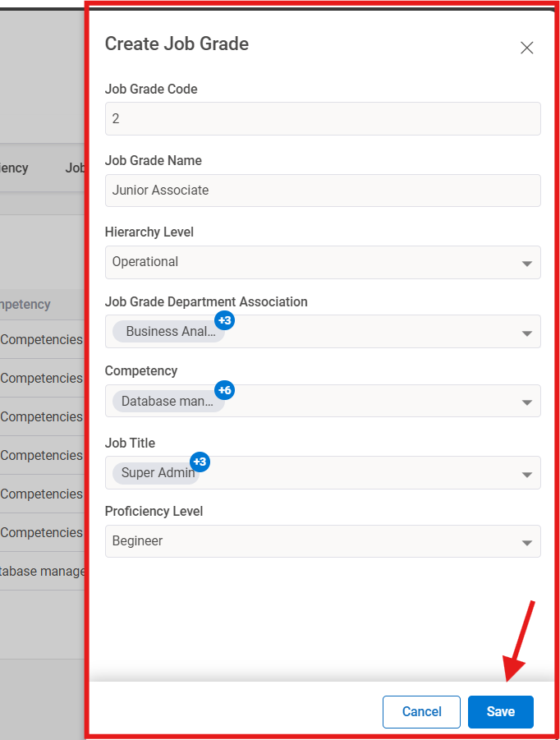Click the +3 badge beside Super Admin
This screenshot has height=740, width=560.
(x=200, y=462)
